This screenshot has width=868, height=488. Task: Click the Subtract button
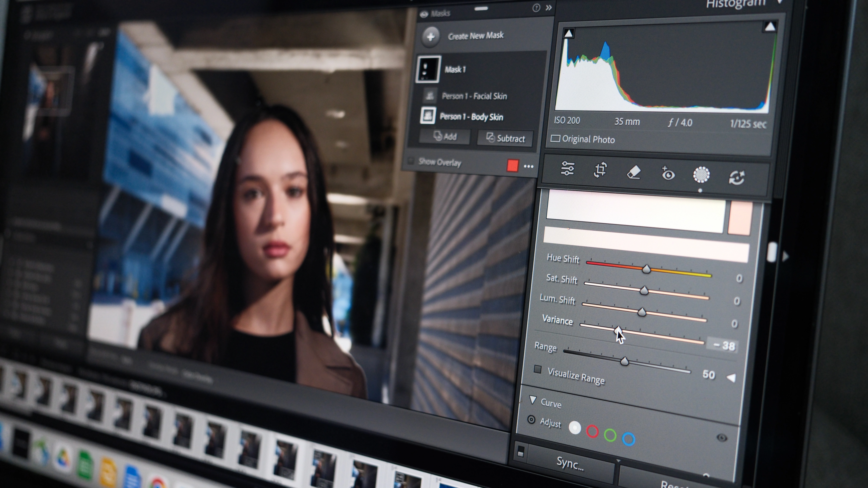pyautogui.click(x=505, y=138)
